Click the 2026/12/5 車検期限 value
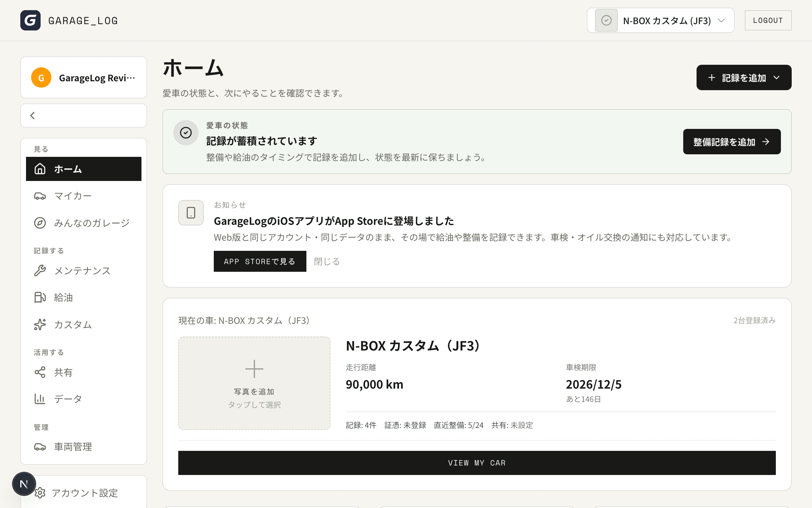This screenshot has height=508, width=812. (593, 384)
